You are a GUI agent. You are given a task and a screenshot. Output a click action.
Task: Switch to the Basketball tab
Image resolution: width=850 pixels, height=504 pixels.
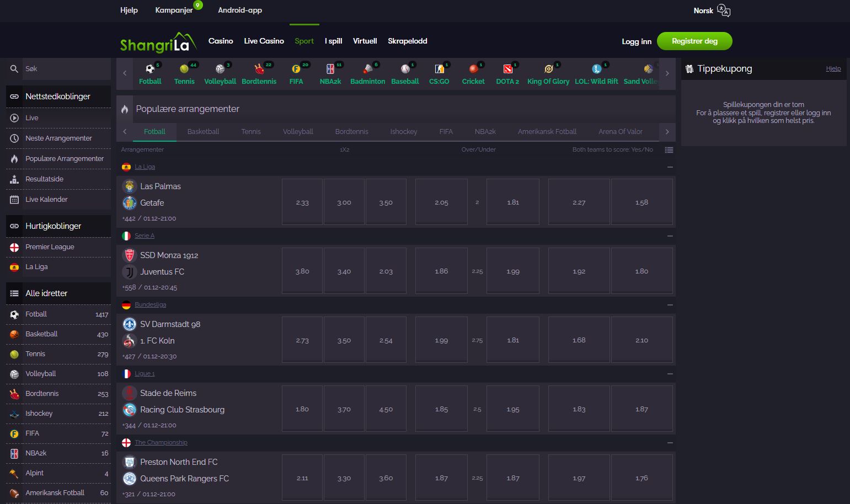point(203,132)
